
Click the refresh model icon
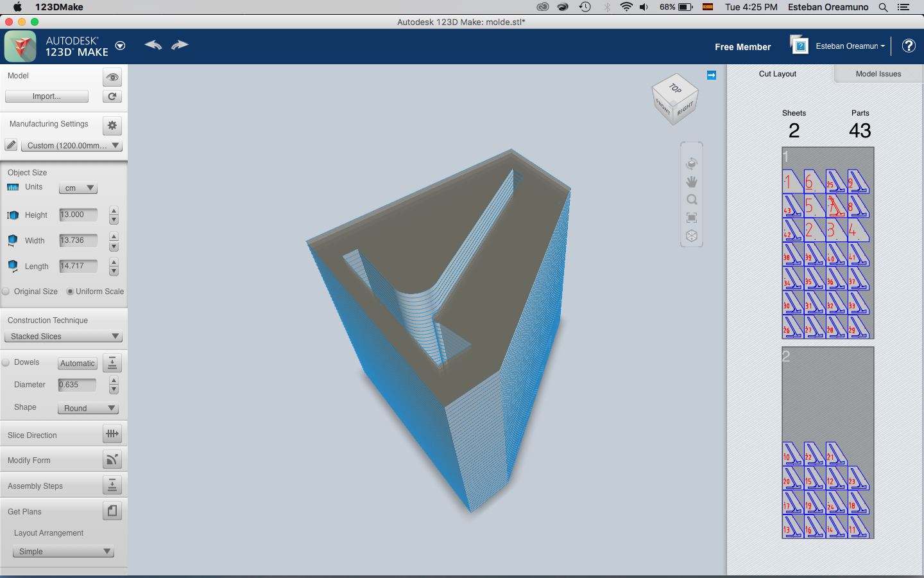112,96
